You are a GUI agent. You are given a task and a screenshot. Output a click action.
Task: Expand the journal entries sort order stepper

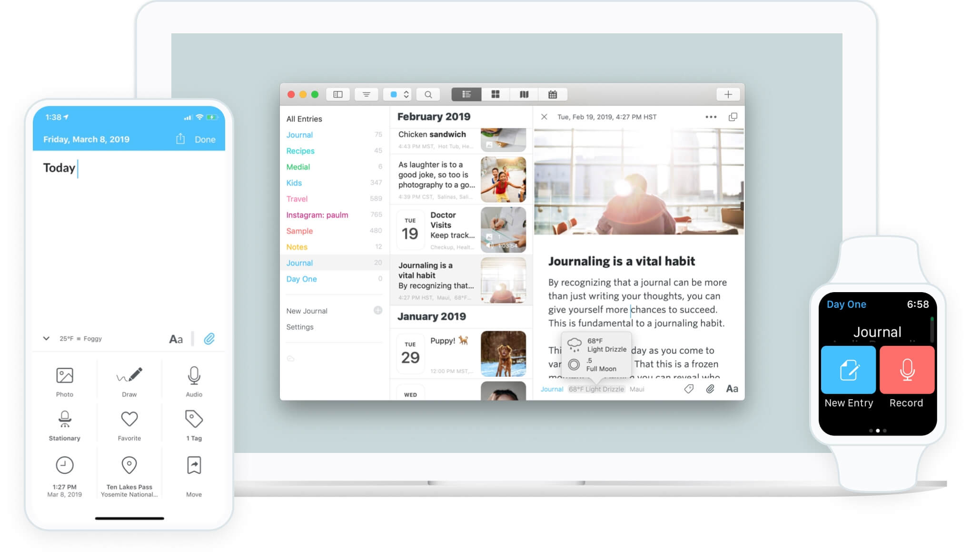(x=406, y=94)
